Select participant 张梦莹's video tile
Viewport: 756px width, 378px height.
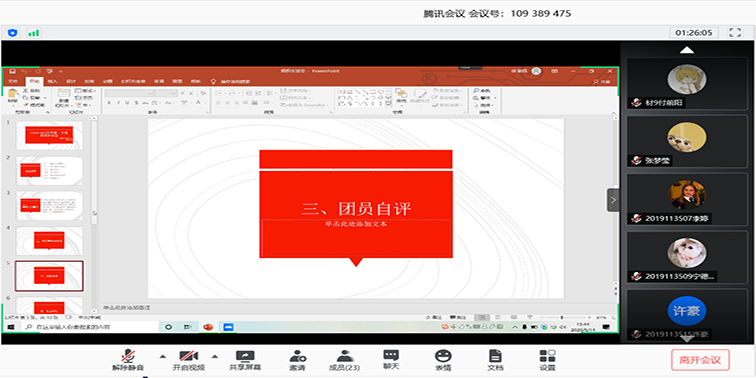coord(687,141)
